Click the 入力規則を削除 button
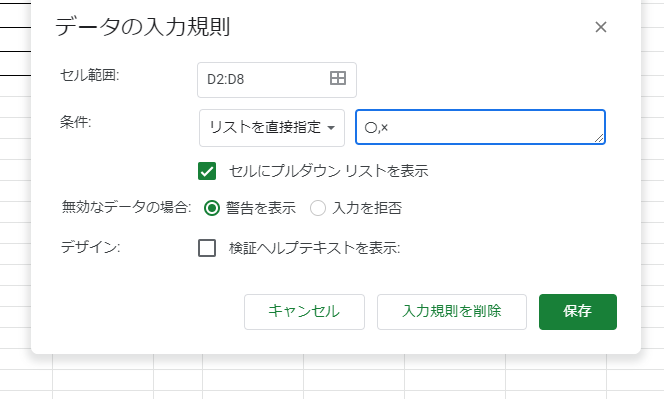This screenshot has width=664, height=399. (452, 312)
